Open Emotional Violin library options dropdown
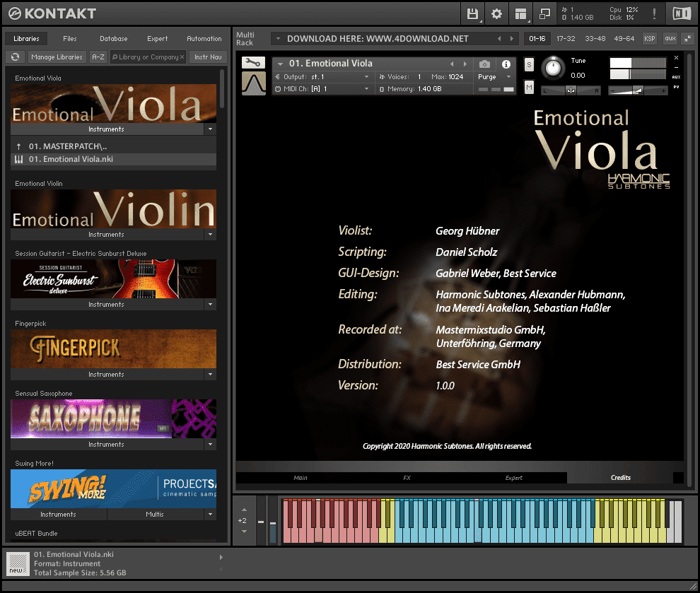 [210, 235]
